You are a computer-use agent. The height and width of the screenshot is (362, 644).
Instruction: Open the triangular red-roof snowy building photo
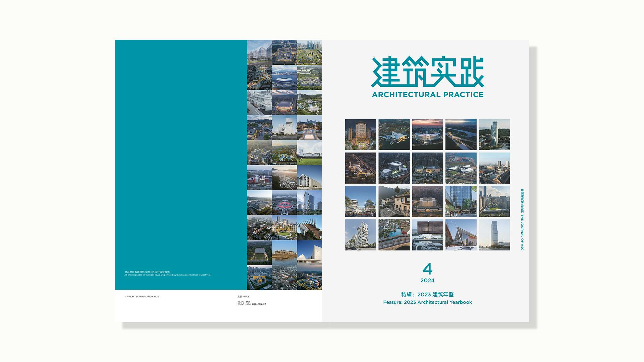(461, 235)
